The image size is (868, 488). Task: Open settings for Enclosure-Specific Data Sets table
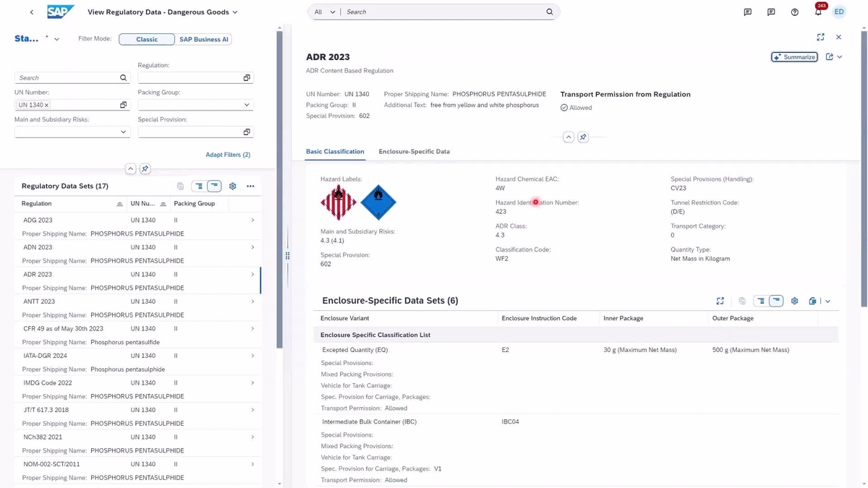(x=794, y=301)
